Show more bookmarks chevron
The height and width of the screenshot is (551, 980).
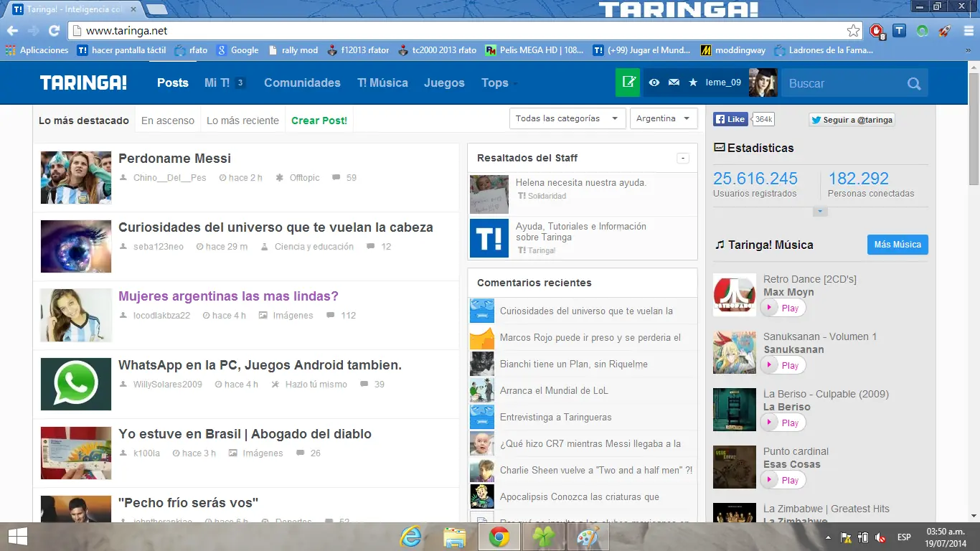(969, 50)
